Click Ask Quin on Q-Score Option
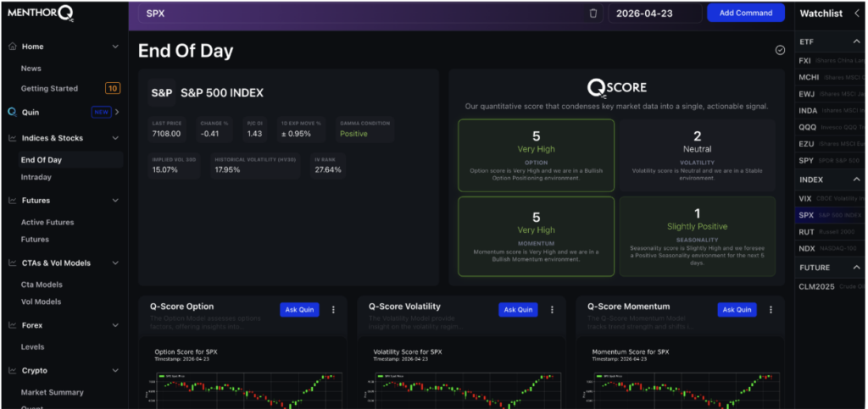This screenshot has height=409, width=868. point(299,310)
